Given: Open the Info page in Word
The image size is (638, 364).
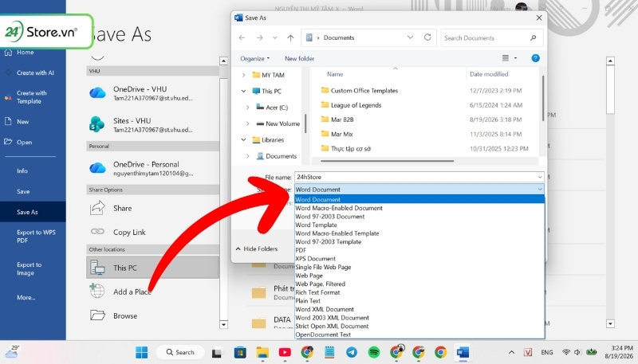Looking at the screenshot, I should (22, 171).
